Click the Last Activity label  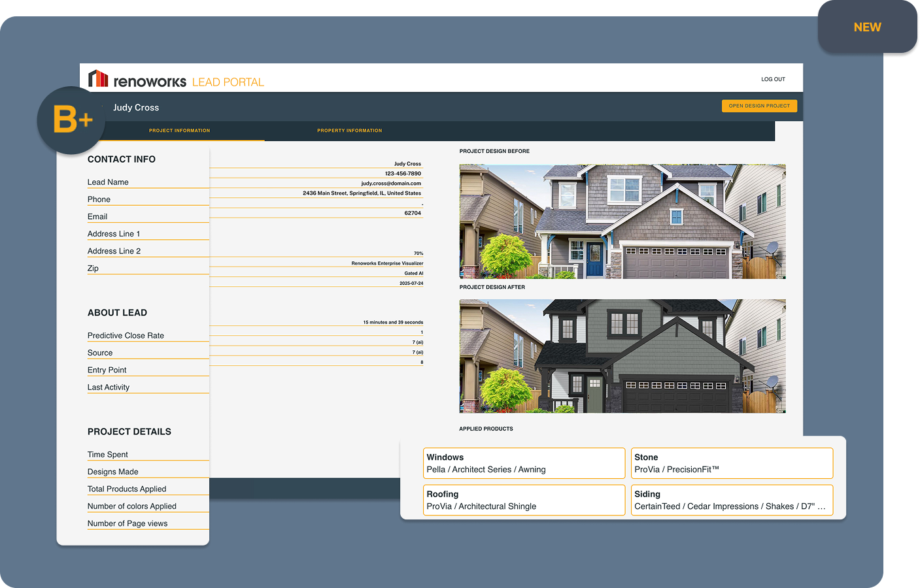coord(109,387)
